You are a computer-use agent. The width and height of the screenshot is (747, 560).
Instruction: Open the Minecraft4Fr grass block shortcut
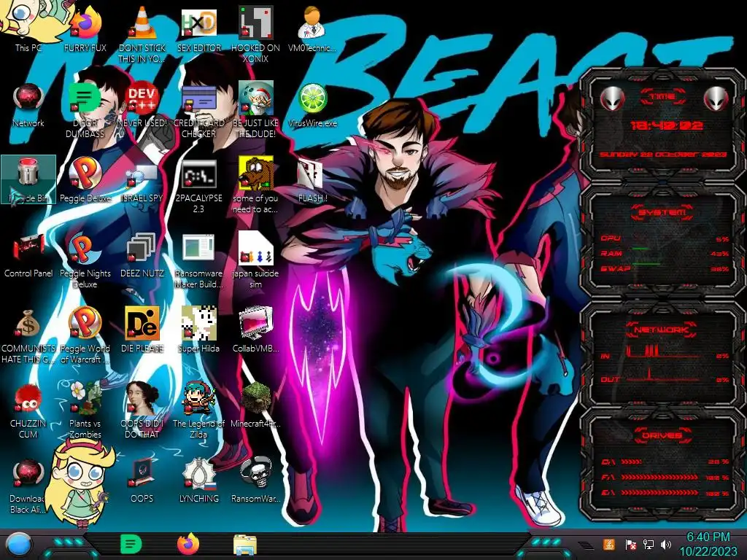(256, 405)
